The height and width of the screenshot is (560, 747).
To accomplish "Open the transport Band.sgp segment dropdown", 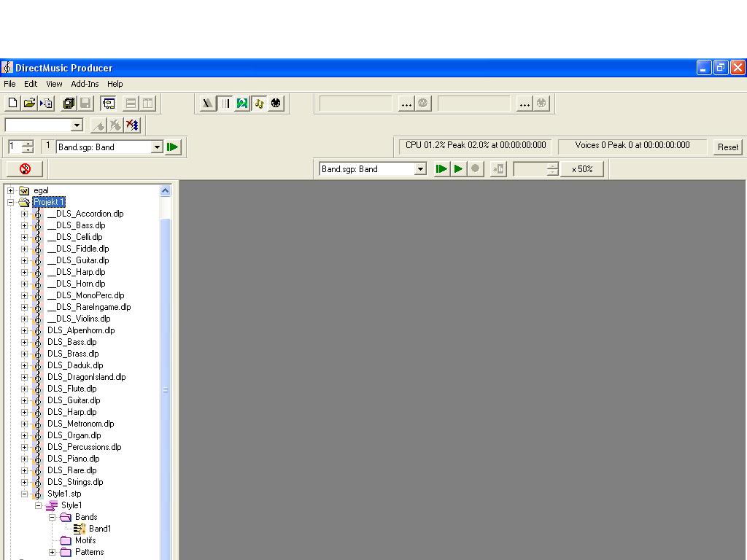I will (420, 169).
